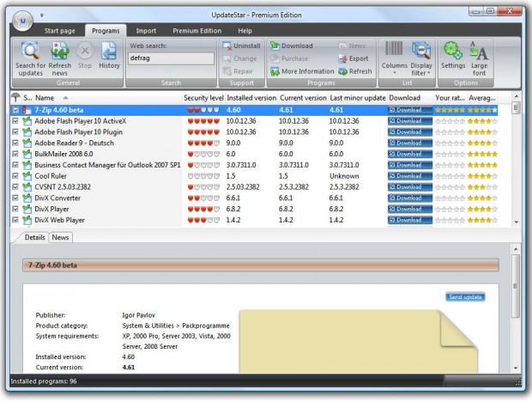This screenshot has width=532, height=402.
Task: Click Search for updates icon
Action: pyautogui.click(x=31, y=58)
